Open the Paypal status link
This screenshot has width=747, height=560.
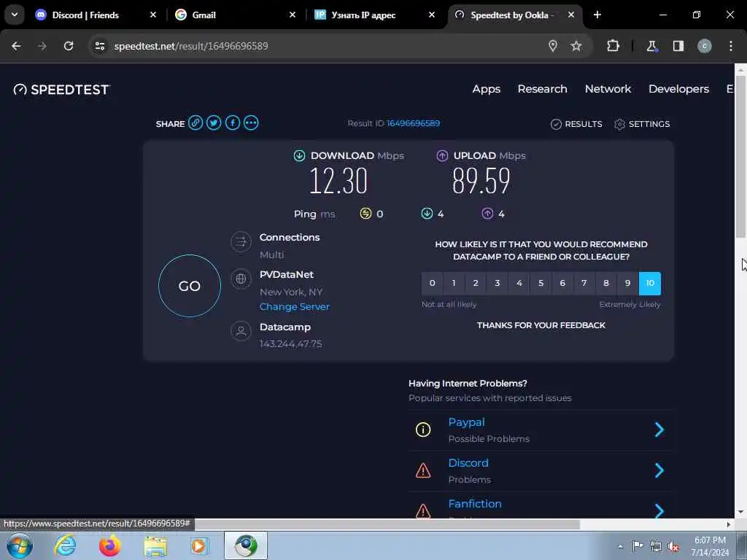[x=466, y=422]
